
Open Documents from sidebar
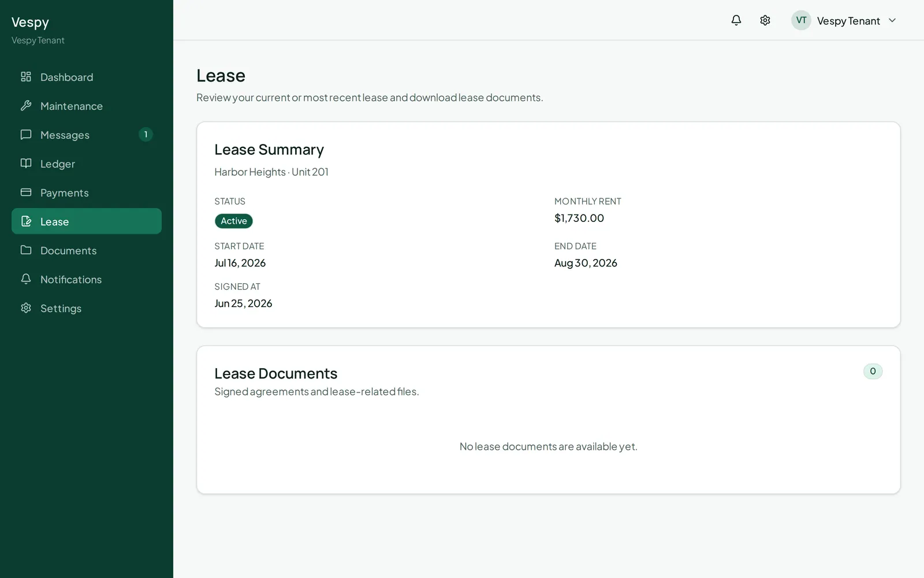pyautogui.click(x=87, y=250)
